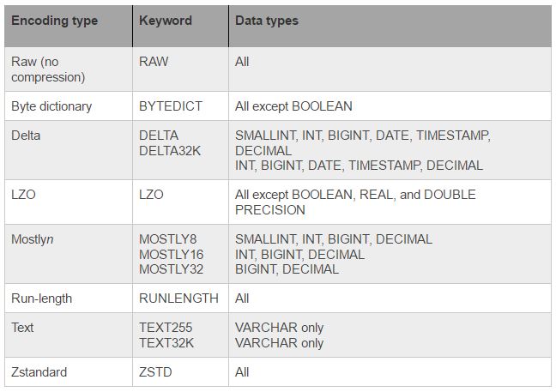The image size is (556, 392).
Task: Click the LZO keyword cell
Action: point(180,202)
